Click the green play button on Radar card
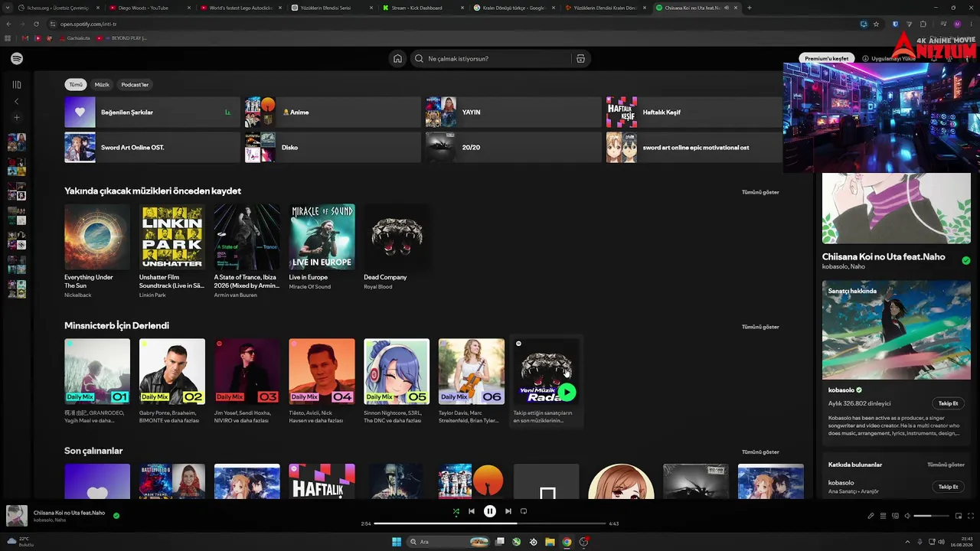The image size is (980, 551). point(567,393)
